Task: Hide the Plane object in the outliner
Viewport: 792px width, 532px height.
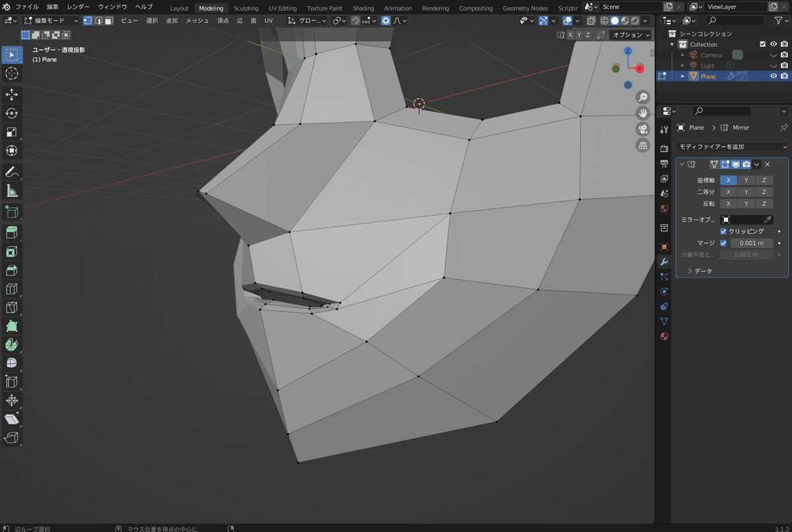Action: click(774, 76)
